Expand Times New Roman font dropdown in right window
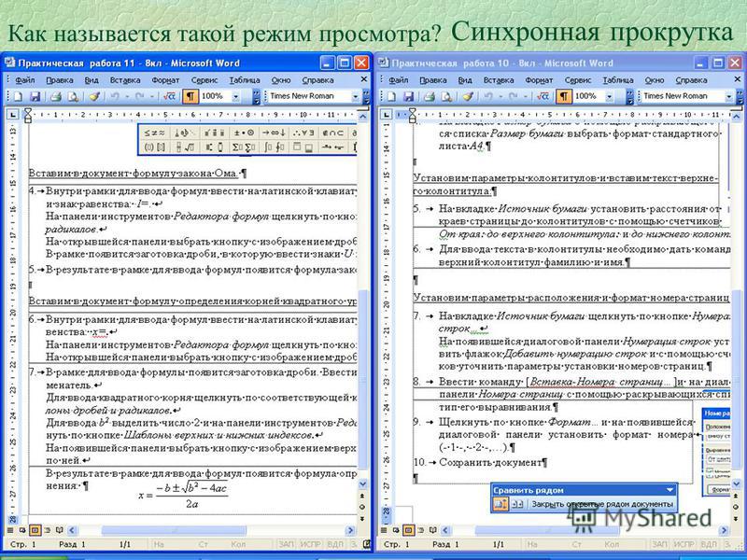 pyautogui.click(x=728, y=97)
